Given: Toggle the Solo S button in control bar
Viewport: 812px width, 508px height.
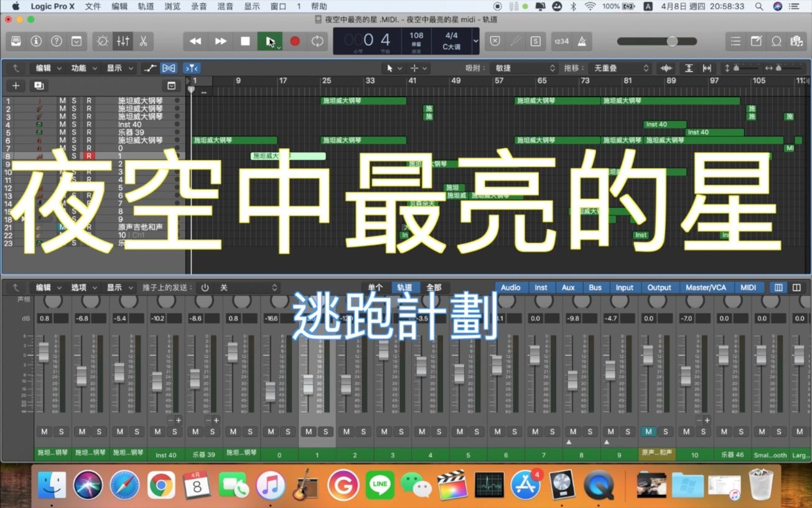Looking at the screenshot, I should click(535, 41).
